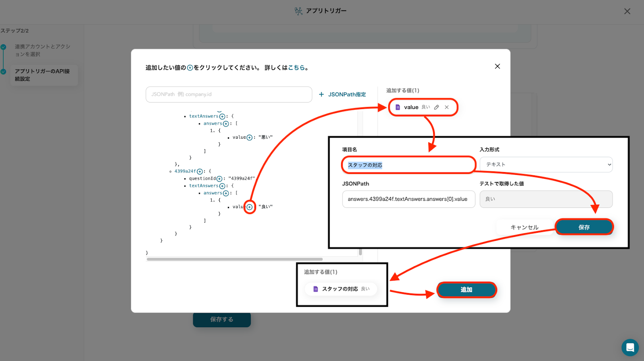Edit the value chip with the pencil icon

click(436, 107)
